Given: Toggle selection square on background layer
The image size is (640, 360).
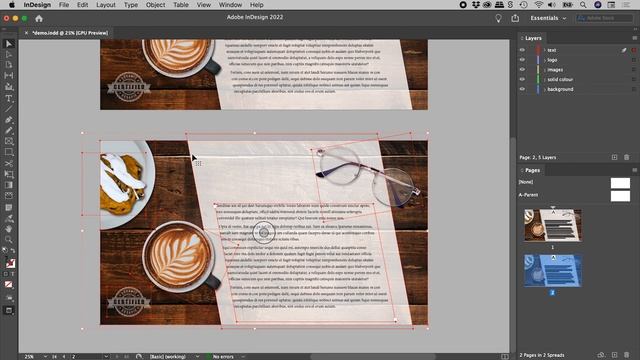Looking at the screenshot, I should coord(633,89).
